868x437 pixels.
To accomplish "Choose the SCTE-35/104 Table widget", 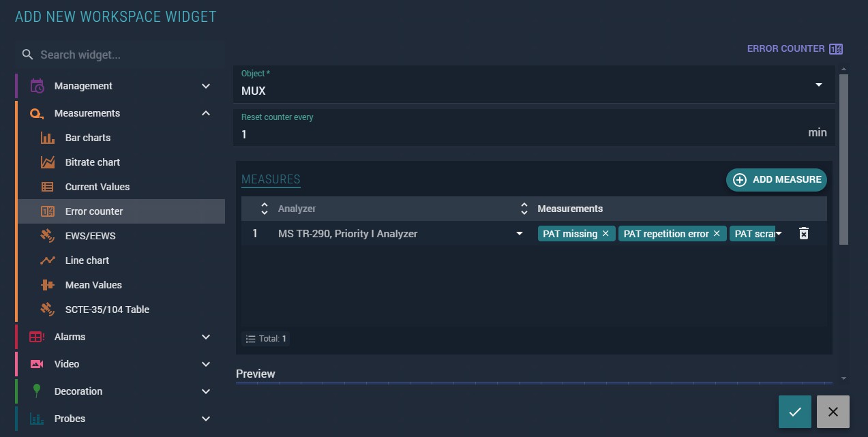I will [107, 310].
